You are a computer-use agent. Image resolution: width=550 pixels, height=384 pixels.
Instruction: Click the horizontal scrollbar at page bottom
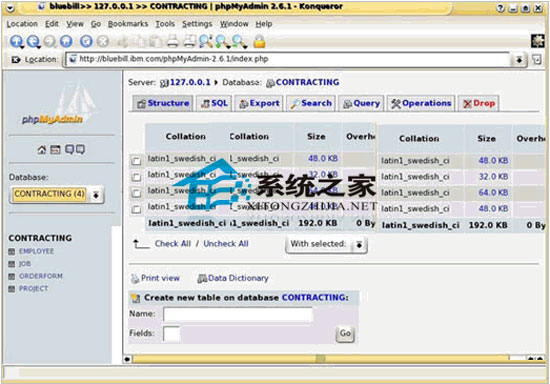pyautogui.click(x=321, y=359)
